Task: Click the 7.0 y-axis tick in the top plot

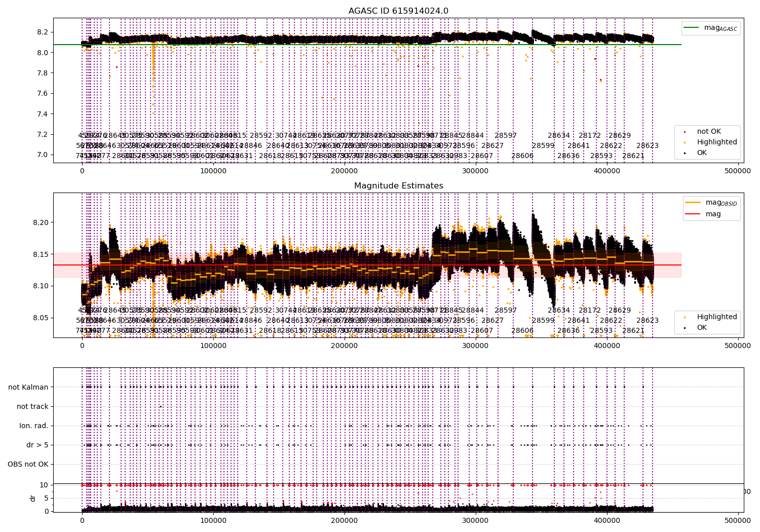Action: click(x=43, y=155)
